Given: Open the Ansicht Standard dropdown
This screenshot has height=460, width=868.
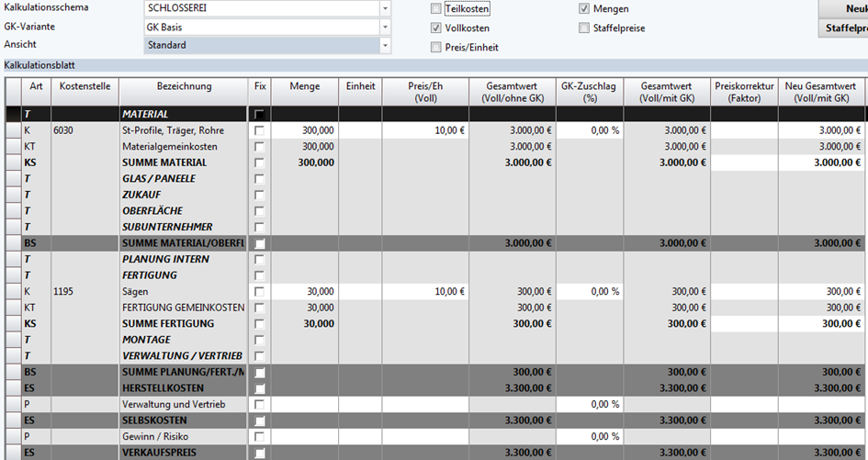Looking at the screenshot, I should point(385,45).
